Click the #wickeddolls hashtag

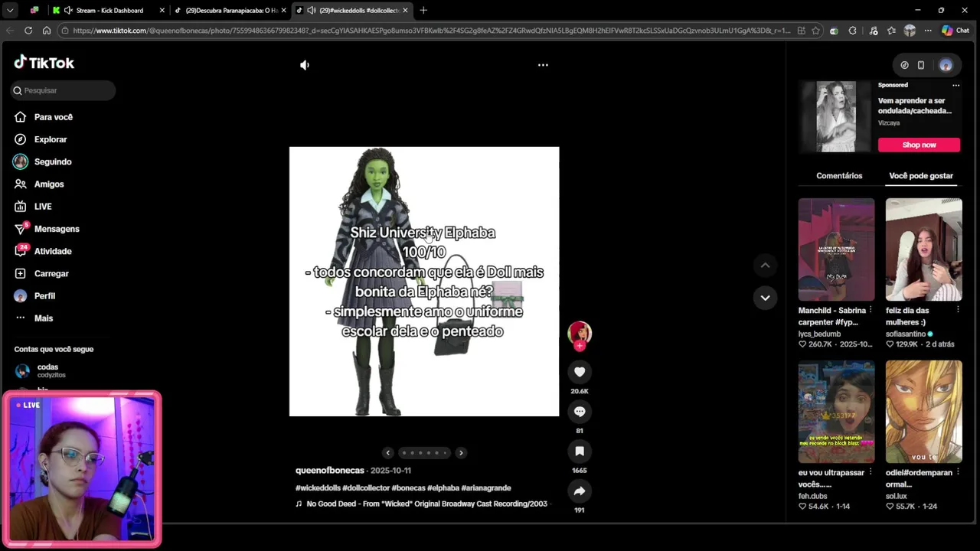318,488
